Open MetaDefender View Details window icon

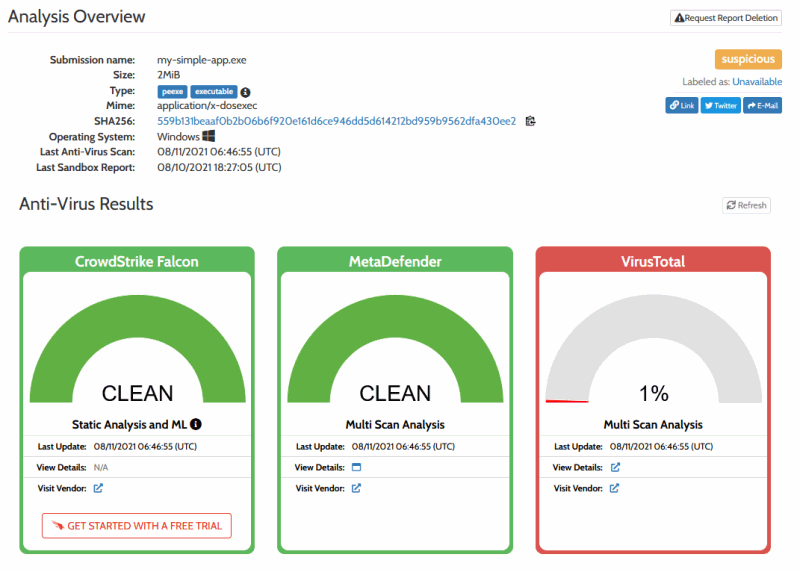(x=357, y=467)
